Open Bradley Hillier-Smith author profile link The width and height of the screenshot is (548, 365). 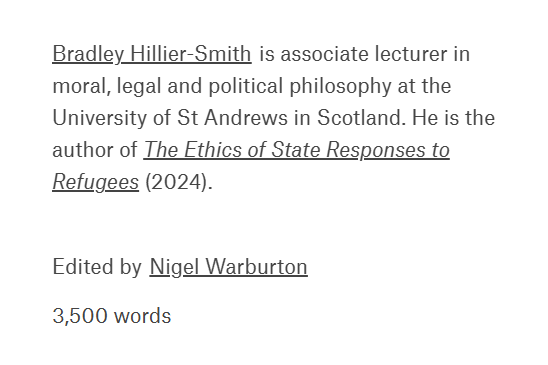152,54
